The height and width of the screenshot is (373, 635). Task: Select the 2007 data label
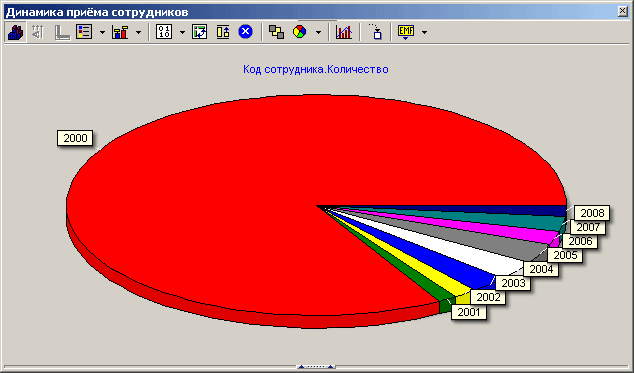click(588, 227)
